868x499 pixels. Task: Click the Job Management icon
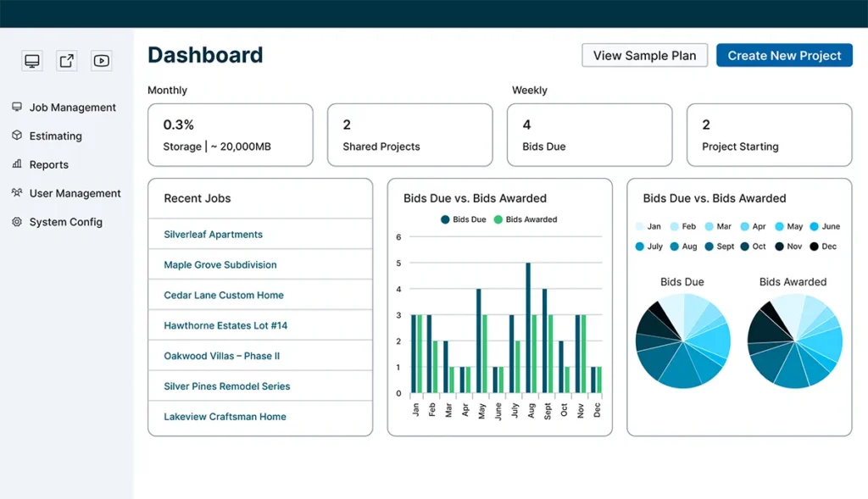(17, 107)
